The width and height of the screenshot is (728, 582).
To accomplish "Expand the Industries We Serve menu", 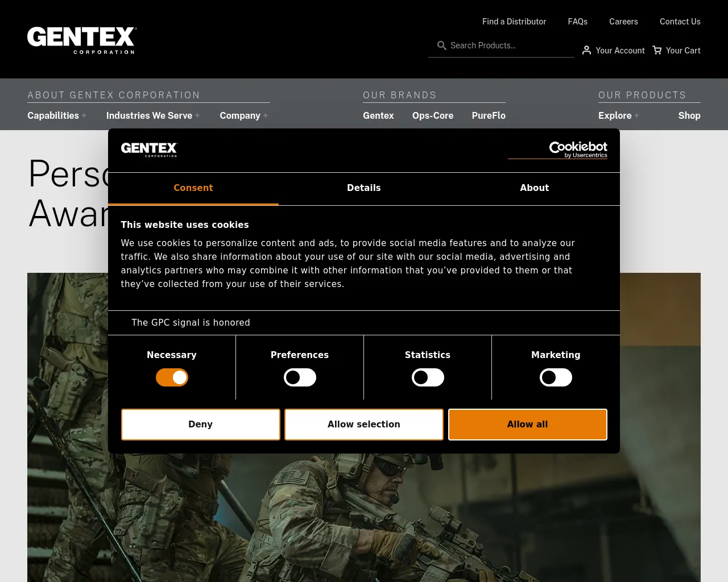I will point(153,115).
